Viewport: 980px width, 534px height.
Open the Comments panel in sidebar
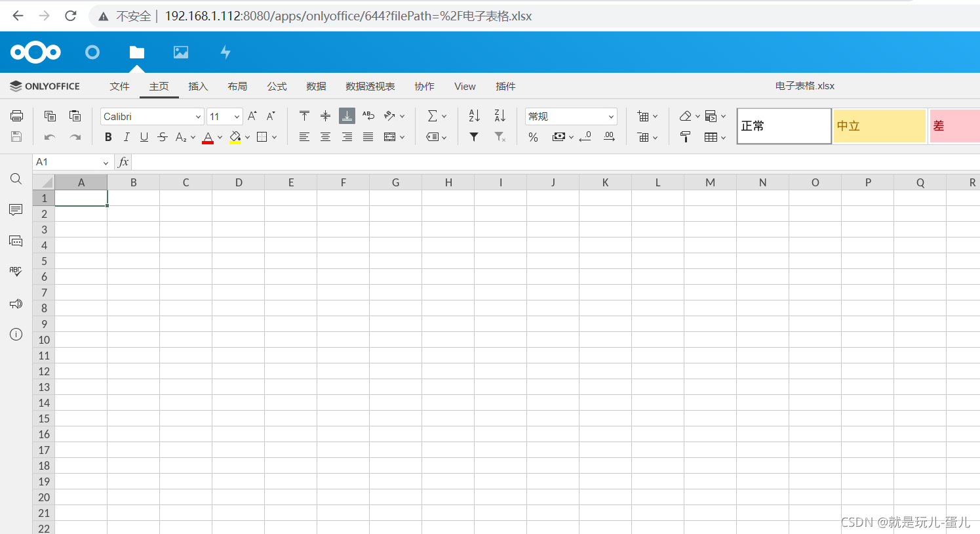coord(16,210)
